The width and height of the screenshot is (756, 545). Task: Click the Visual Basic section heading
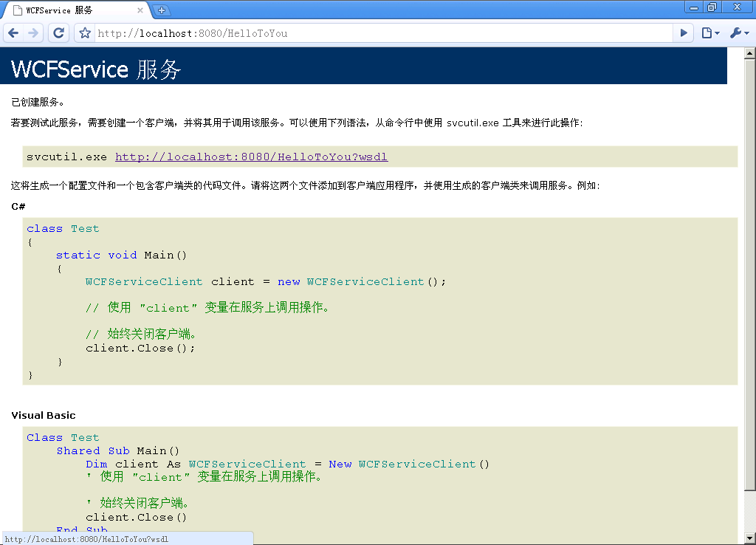tap(44, 415)
